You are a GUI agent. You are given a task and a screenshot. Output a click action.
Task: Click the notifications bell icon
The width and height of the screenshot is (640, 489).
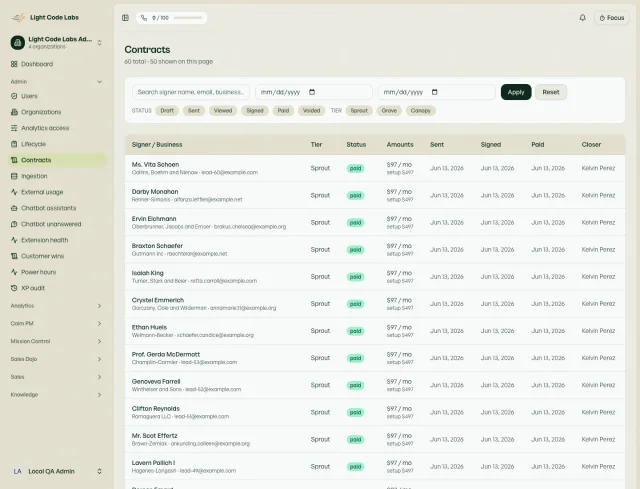(x=582, y=18)
